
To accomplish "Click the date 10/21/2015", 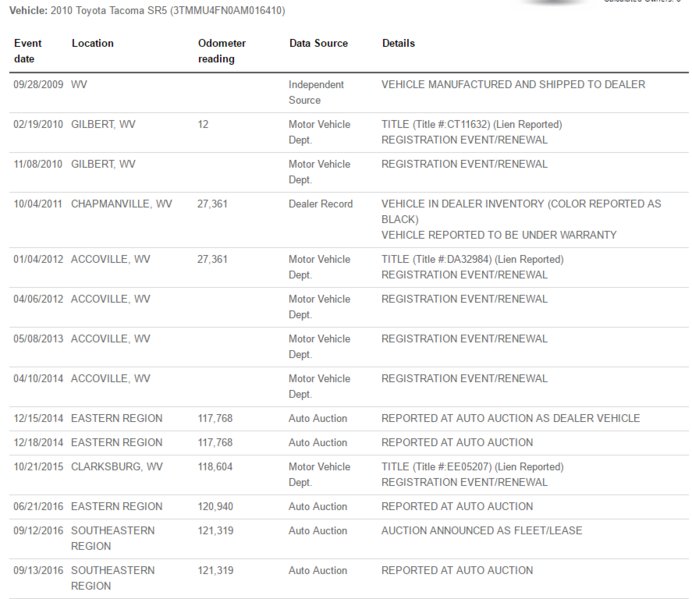I will [38, 467].
